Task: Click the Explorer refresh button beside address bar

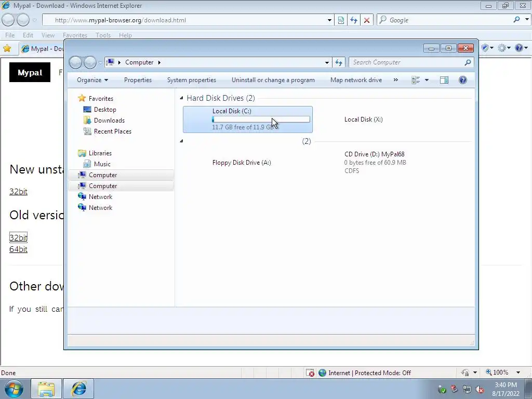Action: (339, 62)
